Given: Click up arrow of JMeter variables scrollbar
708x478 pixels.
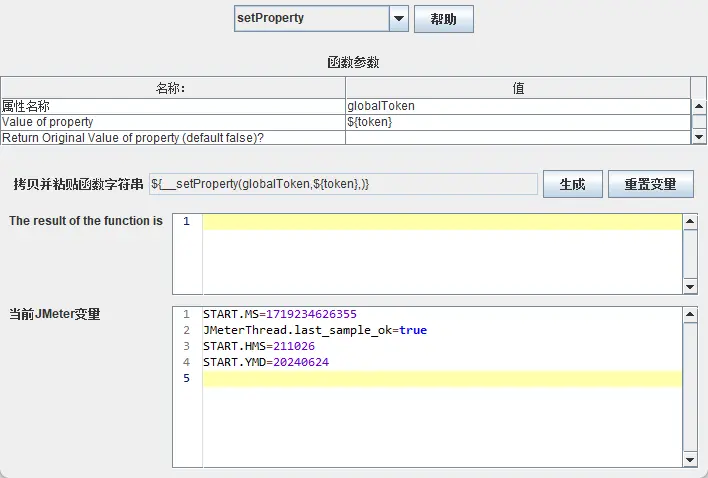Looking at the screenshot, I should click(x=689, y=315).
